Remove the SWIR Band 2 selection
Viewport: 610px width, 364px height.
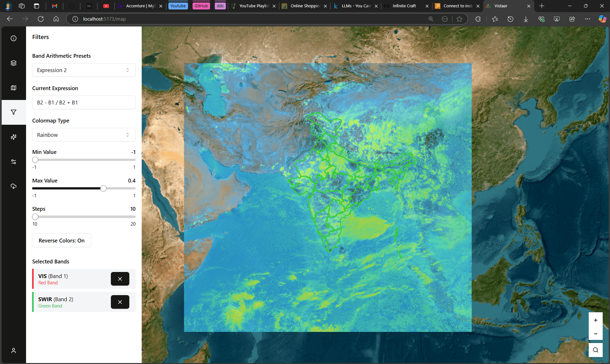[120, 302]
